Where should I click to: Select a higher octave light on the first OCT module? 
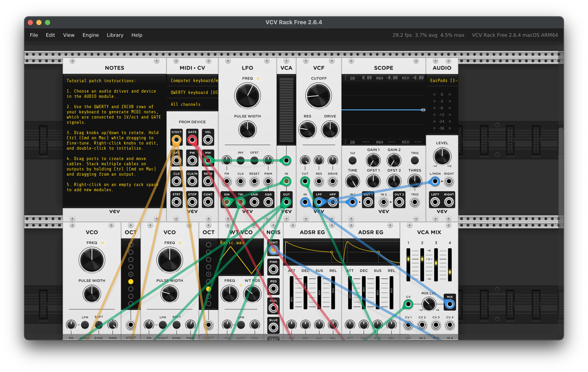tap(131, 267)
